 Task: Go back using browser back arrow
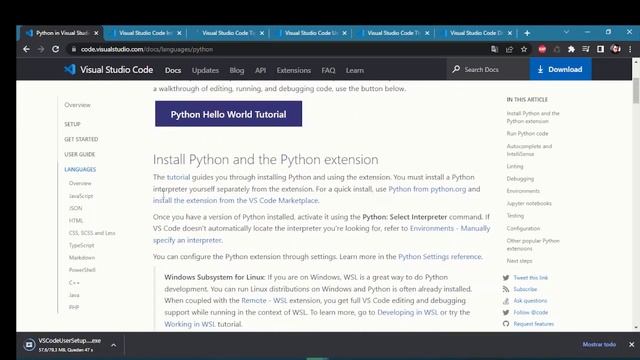tap(27, 49)
